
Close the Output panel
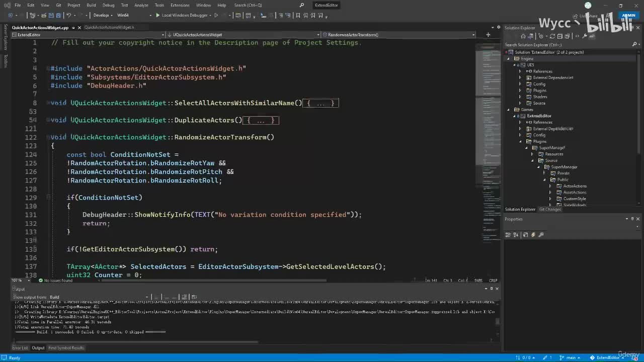(x=497, y=289)
